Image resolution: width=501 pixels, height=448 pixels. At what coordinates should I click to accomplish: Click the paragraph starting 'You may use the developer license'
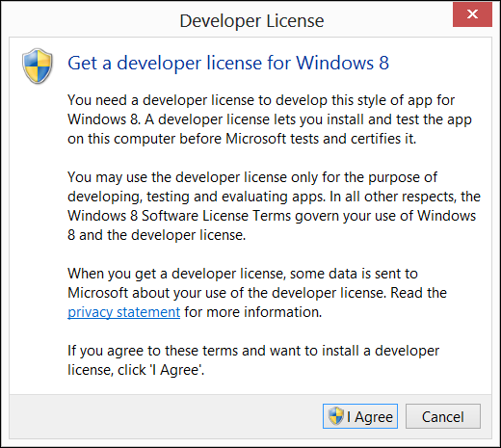click(x=274, y=206)
